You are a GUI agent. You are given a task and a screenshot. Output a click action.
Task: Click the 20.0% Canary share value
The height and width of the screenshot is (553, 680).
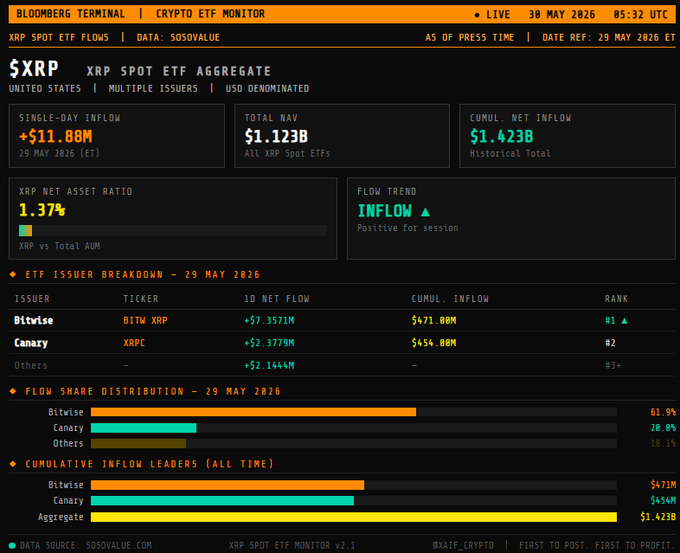663,428
